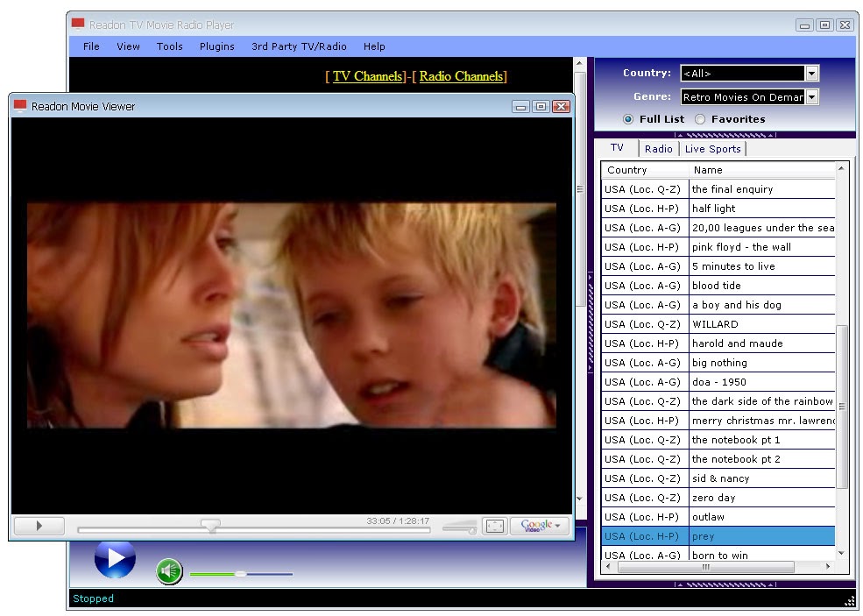Open the Help menu
This screenshot has width=863, height=616.
374,46
